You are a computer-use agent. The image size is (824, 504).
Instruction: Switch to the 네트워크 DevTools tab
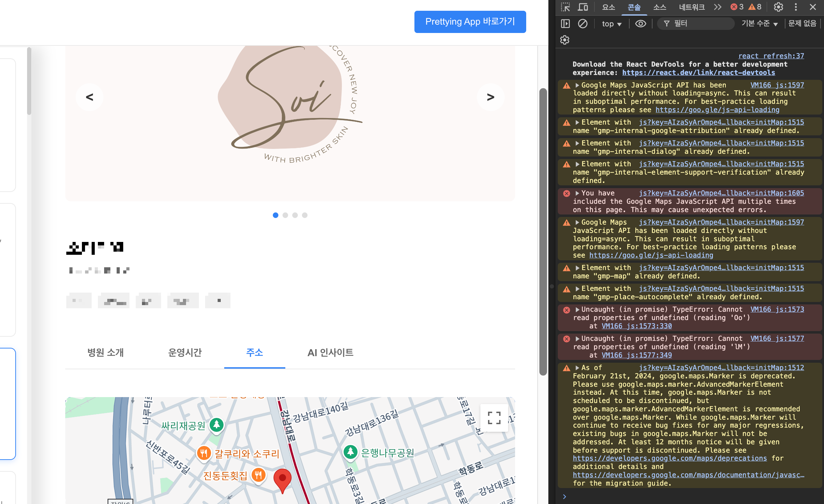(x=691, y=7)
